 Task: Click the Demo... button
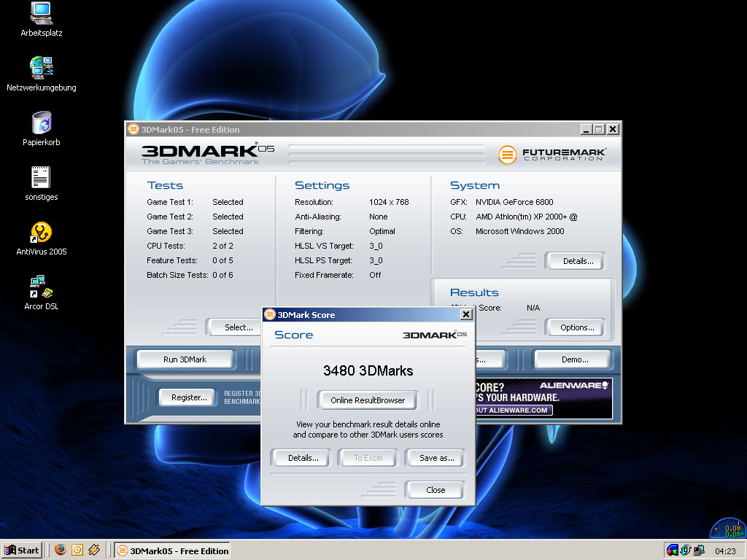[x=572, y=359]
